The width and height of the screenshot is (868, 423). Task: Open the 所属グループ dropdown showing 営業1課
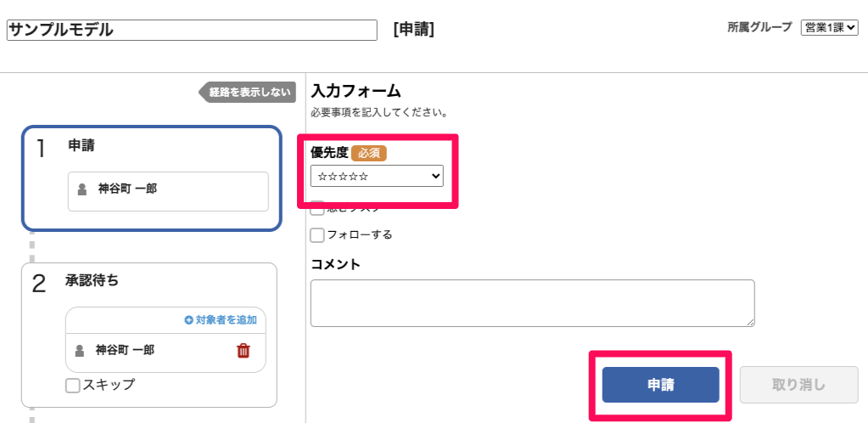coord(829,28)
